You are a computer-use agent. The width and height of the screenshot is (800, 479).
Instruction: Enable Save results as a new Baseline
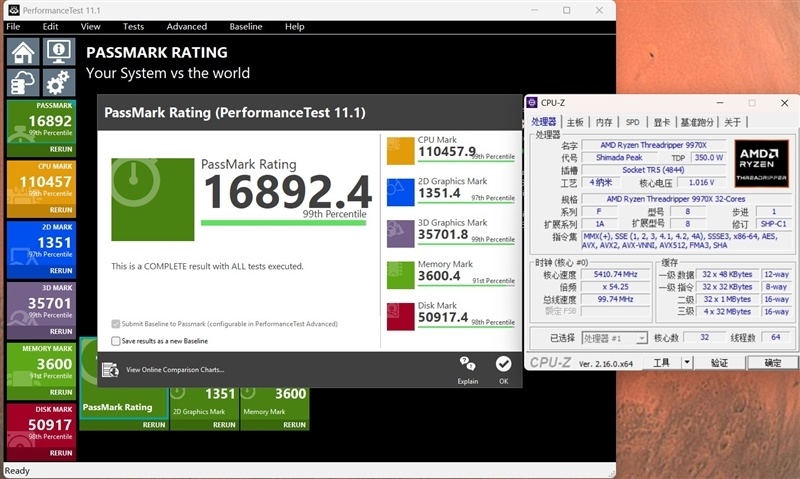pyautogui.click(x=115, y=341)
